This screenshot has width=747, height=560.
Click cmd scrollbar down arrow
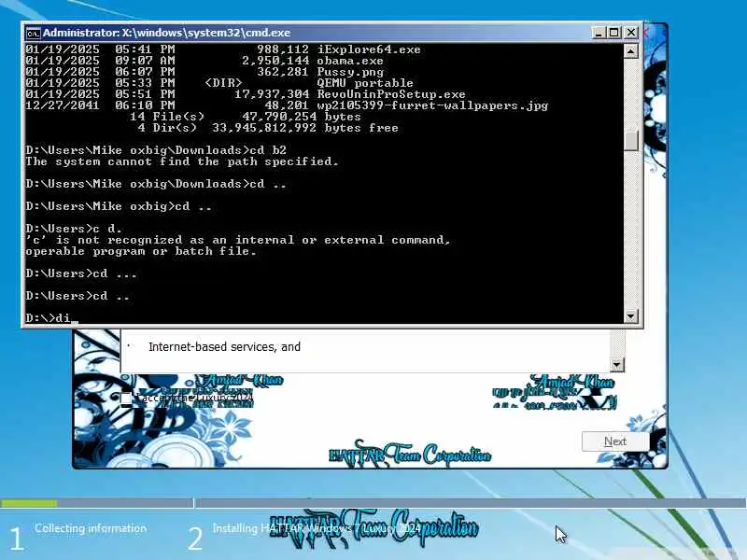point(631,315)
